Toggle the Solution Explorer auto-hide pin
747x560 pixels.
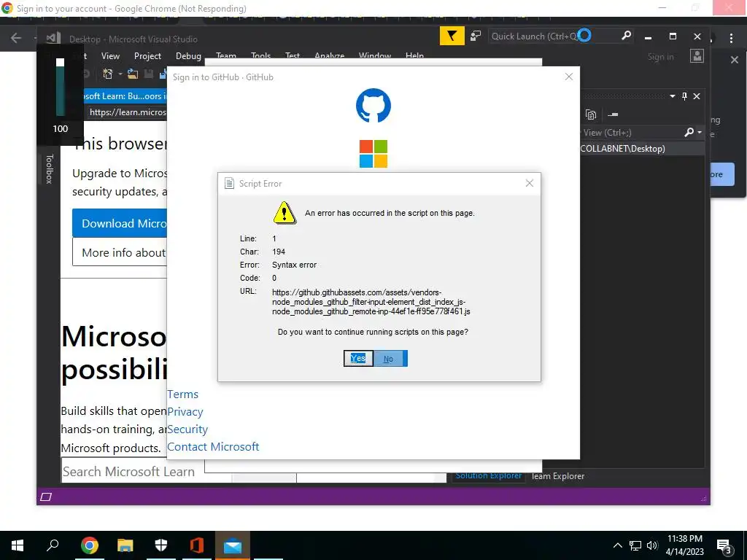point(684,96)
